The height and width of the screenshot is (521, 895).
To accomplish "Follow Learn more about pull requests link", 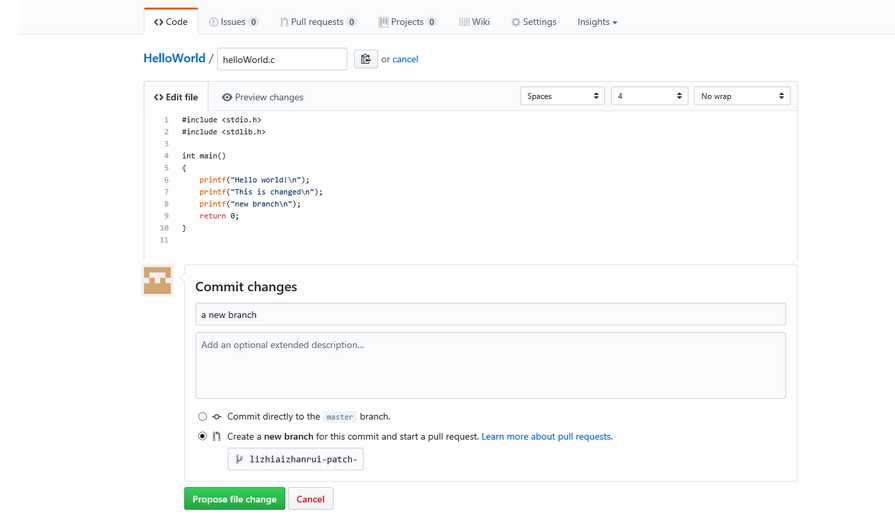I will 547,436.
